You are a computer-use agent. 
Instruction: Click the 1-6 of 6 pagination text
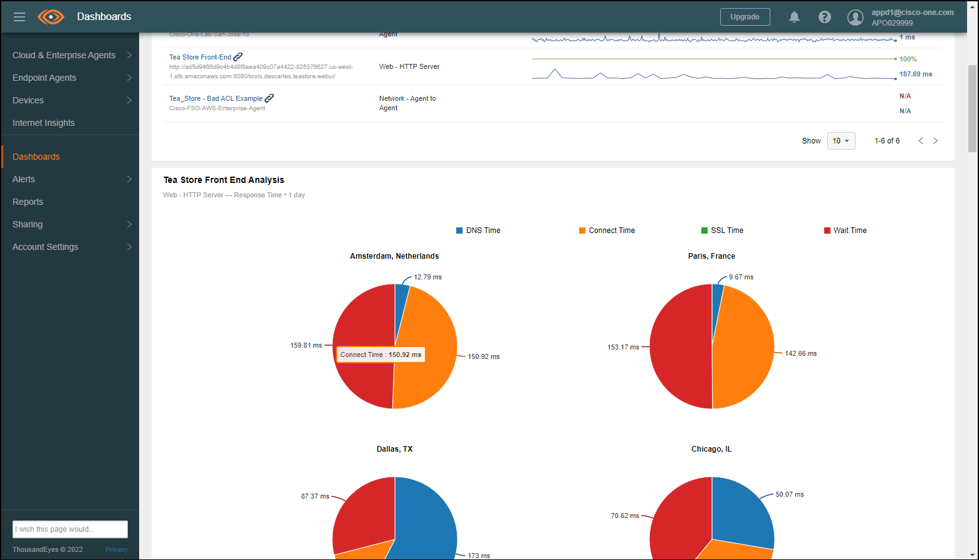[x=887, y=141]
